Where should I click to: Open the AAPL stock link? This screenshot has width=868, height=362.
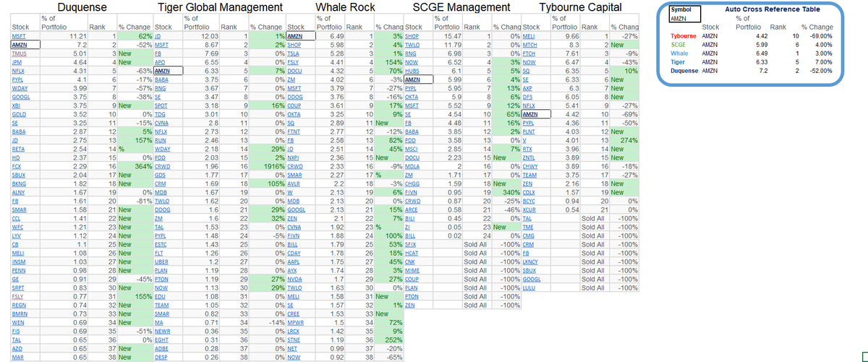click(x=294, y=262)
